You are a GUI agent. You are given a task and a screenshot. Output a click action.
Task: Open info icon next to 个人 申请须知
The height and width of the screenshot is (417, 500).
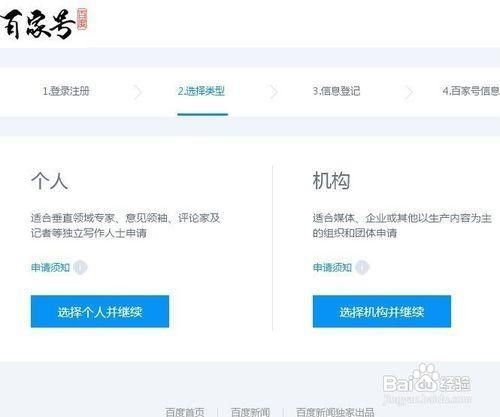[80, 267]
